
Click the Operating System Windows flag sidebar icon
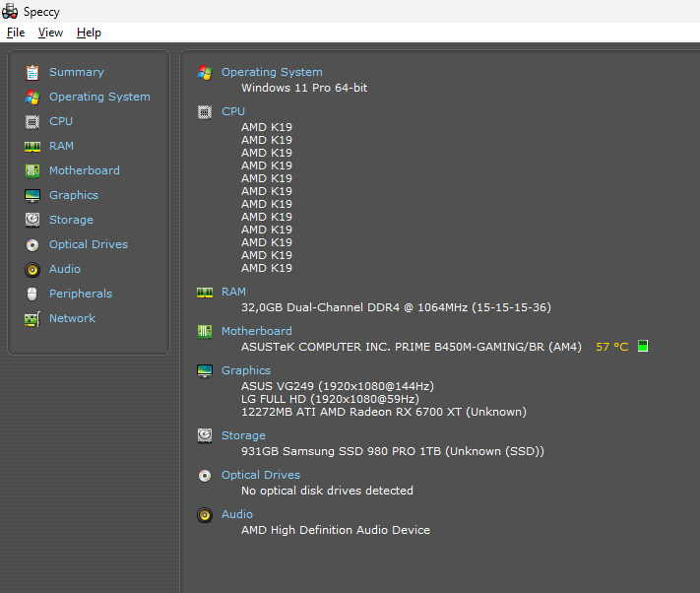pos(32,97)
